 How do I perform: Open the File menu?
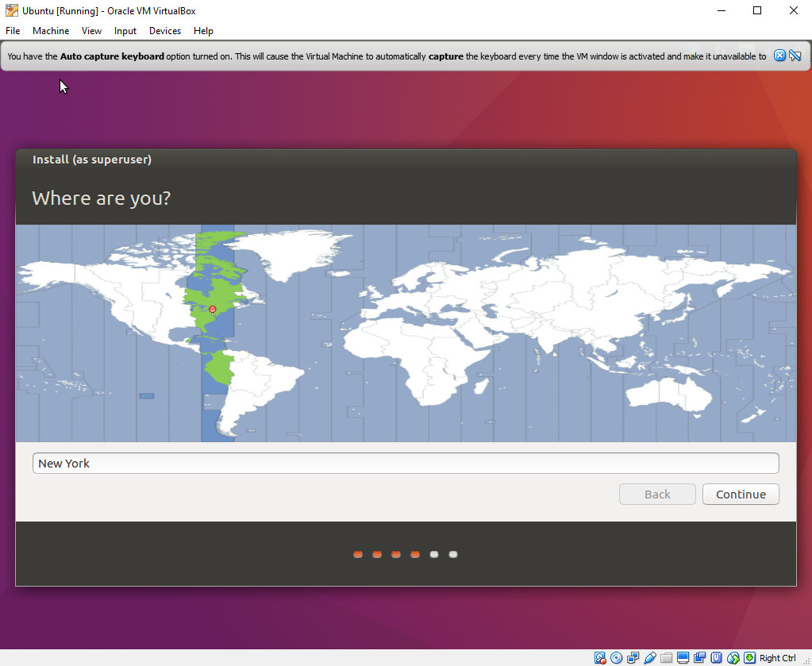pos(13,31)
